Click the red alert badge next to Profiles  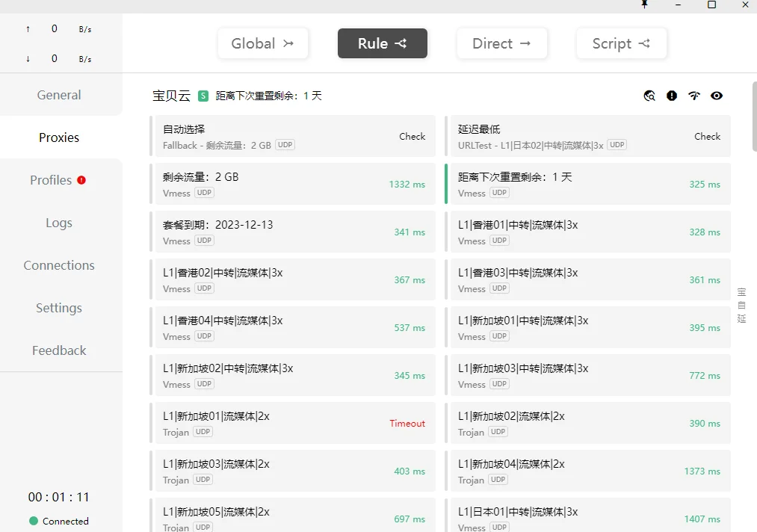click(81, 180)
